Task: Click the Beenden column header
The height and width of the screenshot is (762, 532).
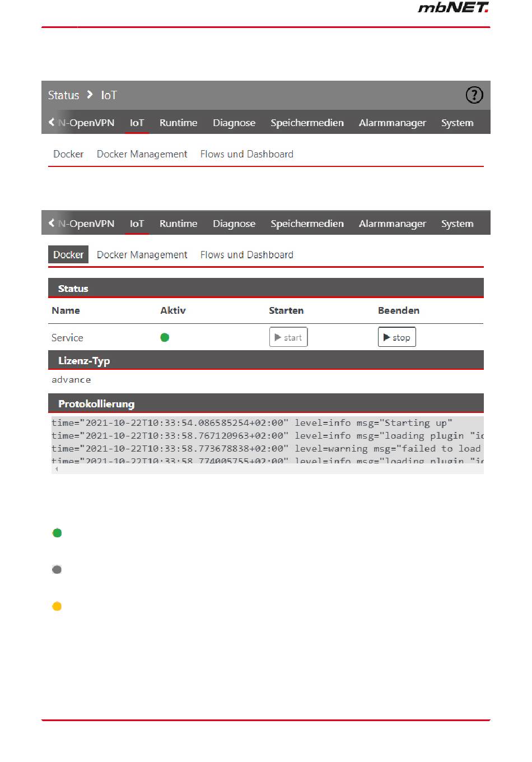Action: point(399,310)
